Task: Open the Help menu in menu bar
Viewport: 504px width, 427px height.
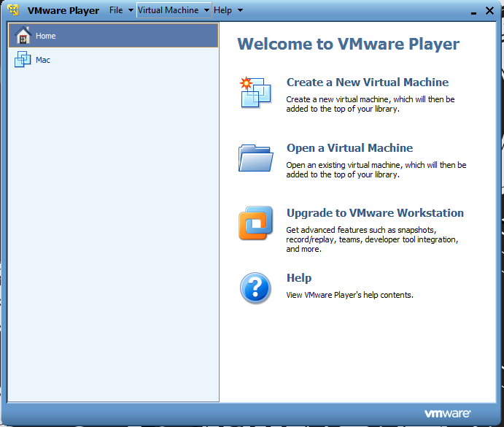Action: 222,10
